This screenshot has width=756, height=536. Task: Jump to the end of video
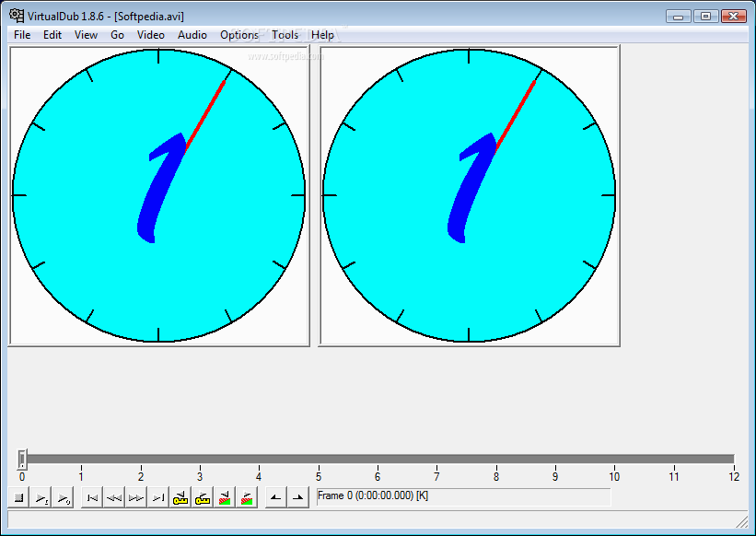157,498
